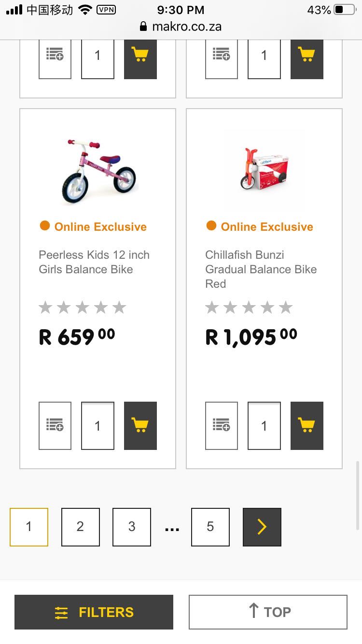Add Chillafish Bunzi bike to shopping list
Image resolution: width=362 pixels, height=644 pixels.
point(222,425)
